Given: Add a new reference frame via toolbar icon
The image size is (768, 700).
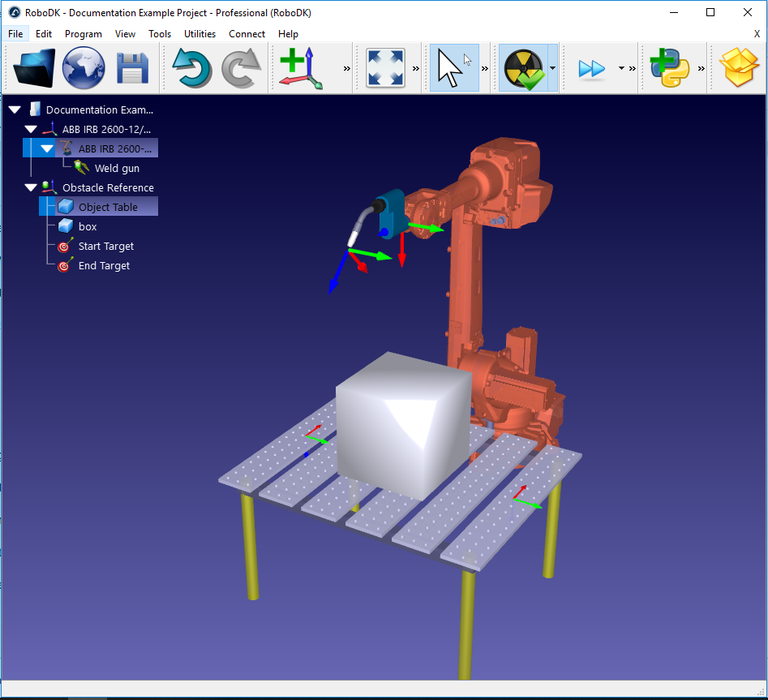Looking at the screenshot, I should (300, 67).
